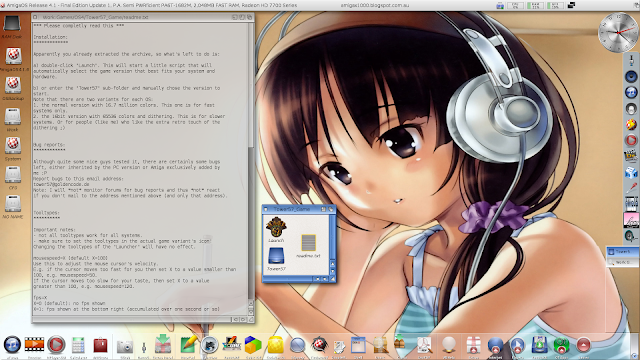Screen dimensions: 640x360
Task: Click Tower57_Game window title bar
Action: (x=291, y=209)
